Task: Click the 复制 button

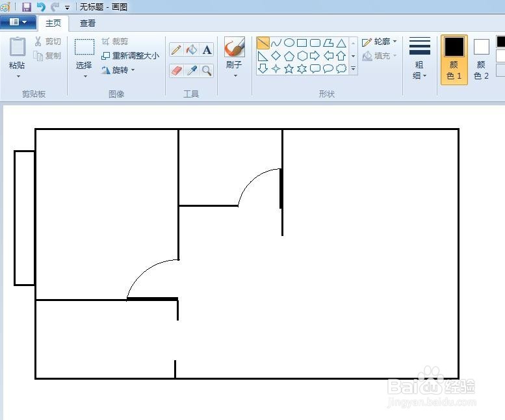Action: point(47,56)
